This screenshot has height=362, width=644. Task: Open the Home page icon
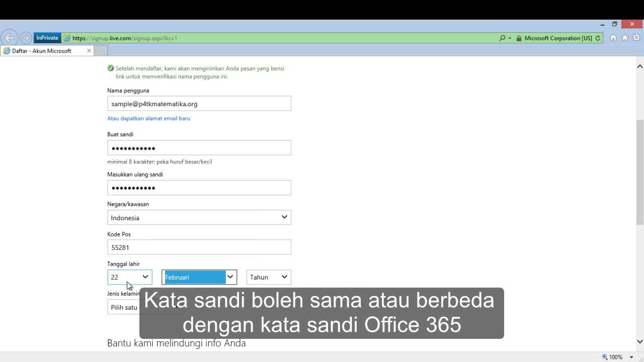(613, 38)
